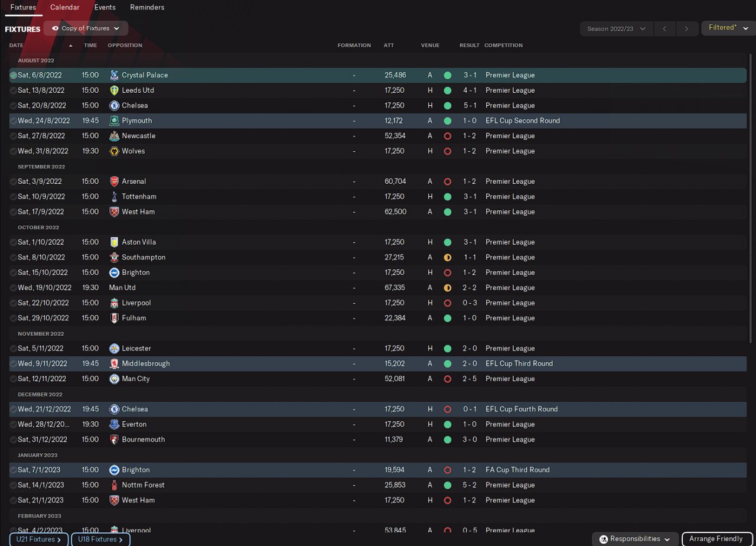Click the red loss indicator for Man City

coord(447,379)
